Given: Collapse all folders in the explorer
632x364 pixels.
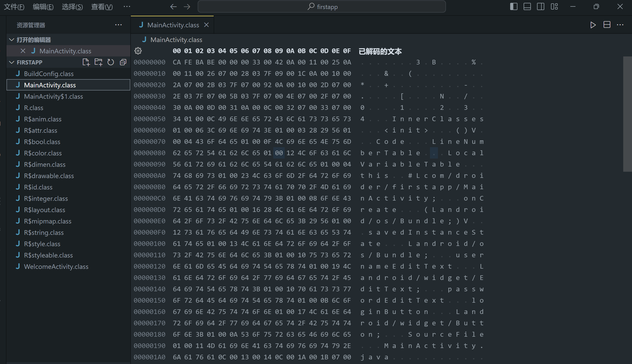Looking at the screenshot, I should click(123, 62).
